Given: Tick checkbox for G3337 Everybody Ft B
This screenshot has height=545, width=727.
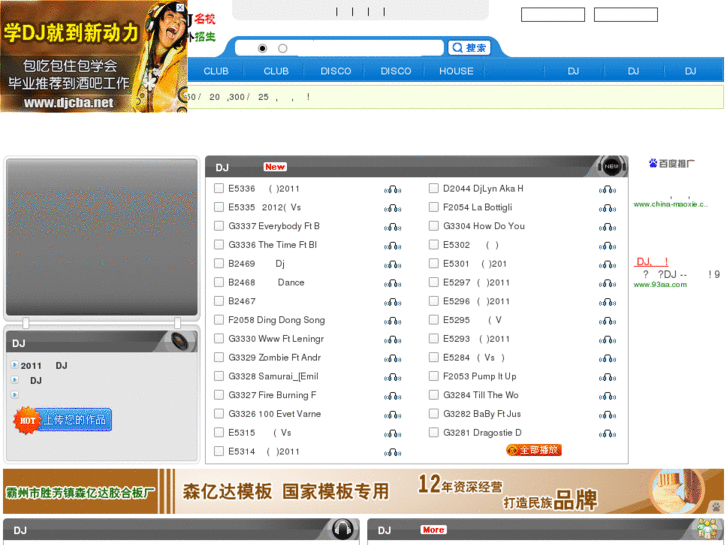Looking at the screenshot, I should click(x=219, y=226).
